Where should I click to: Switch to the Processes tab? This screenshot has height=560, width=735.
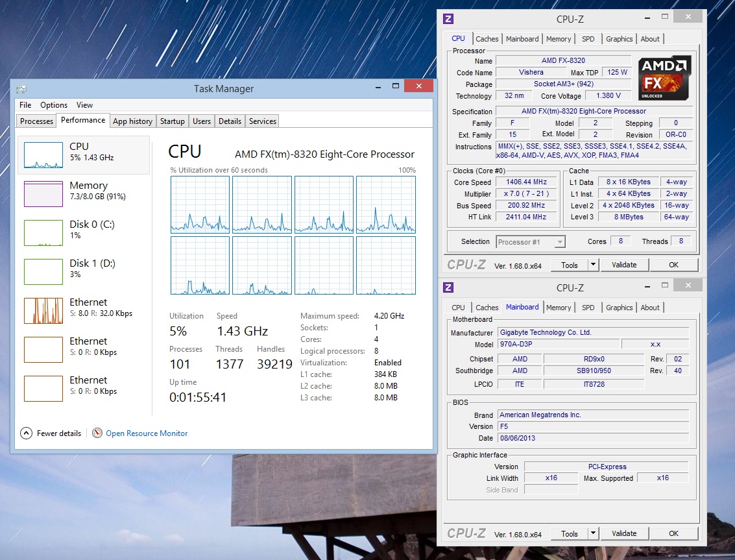coord(36,121)
